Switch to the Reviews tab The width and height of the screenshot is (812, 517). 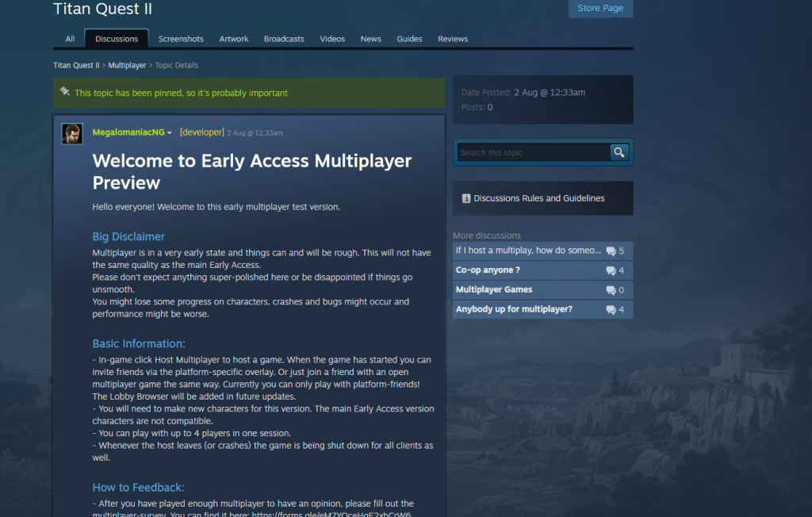(453, 38)
